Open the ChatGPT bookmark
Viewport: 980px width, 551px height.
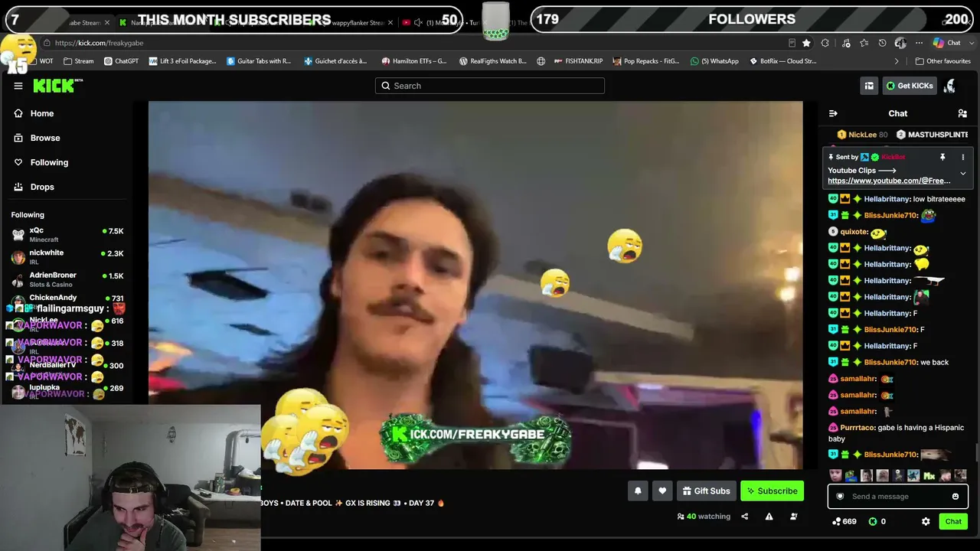point(121,61)
